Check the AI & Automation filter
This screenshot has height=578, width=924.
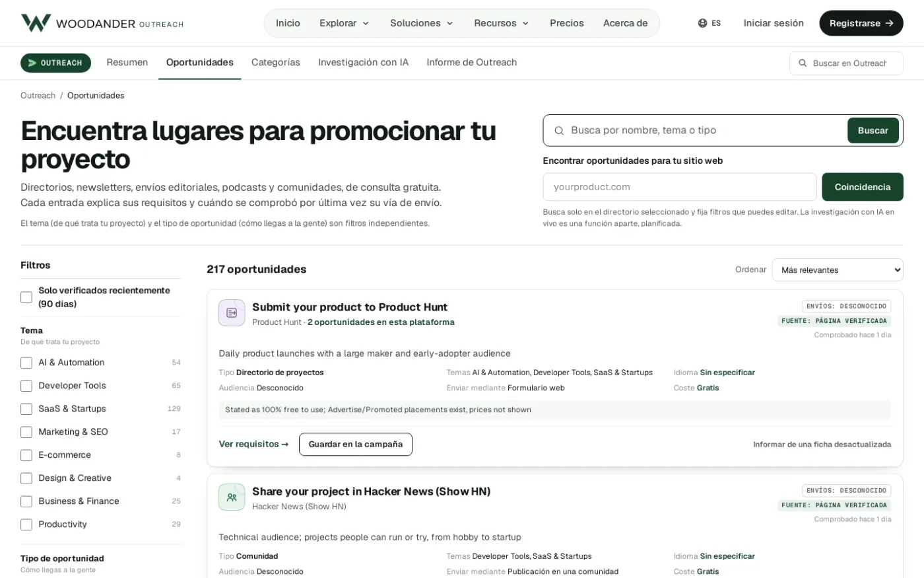[26, 363]
